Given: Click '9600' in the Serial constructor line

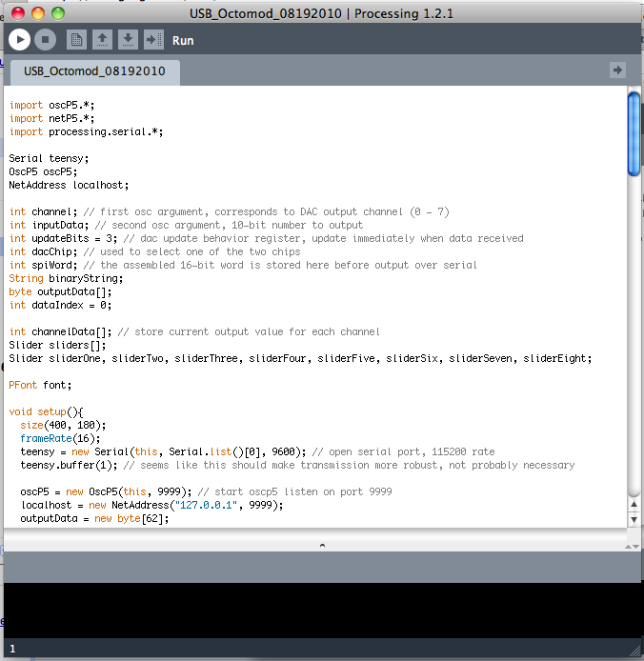Looking at the screenshot, I should coord(283,451).
